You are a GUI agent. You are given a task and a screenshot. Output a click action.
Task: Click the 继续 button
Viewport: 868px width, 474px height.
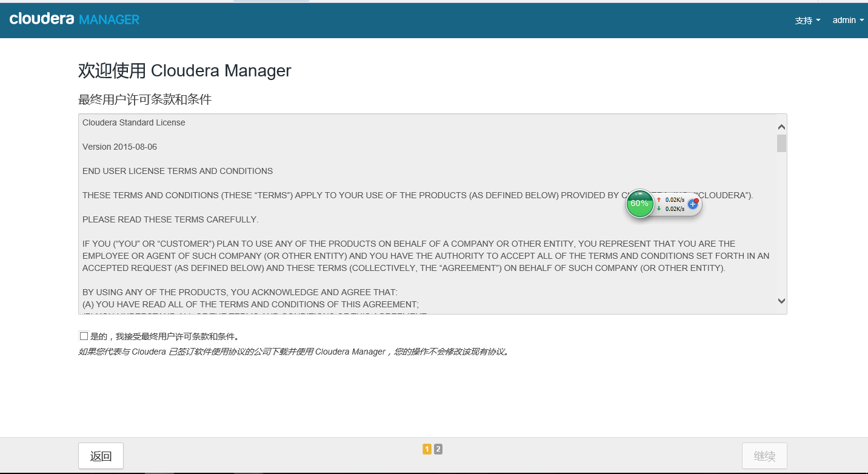764,456
